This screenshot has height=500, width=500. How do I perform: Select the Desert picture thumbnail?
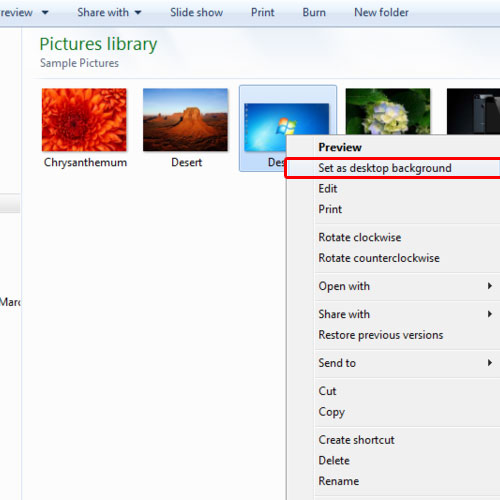185,120
